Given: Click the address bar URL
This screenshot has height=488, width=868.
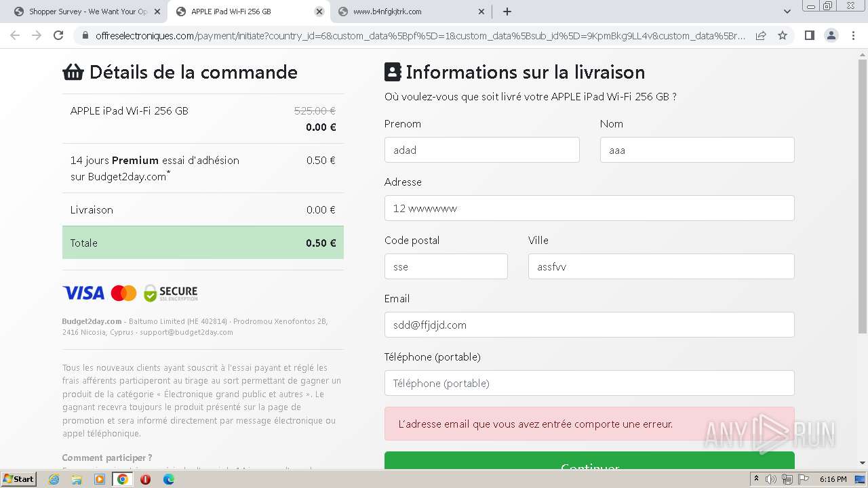Looking at the screenshot, I should pos(420,35).
